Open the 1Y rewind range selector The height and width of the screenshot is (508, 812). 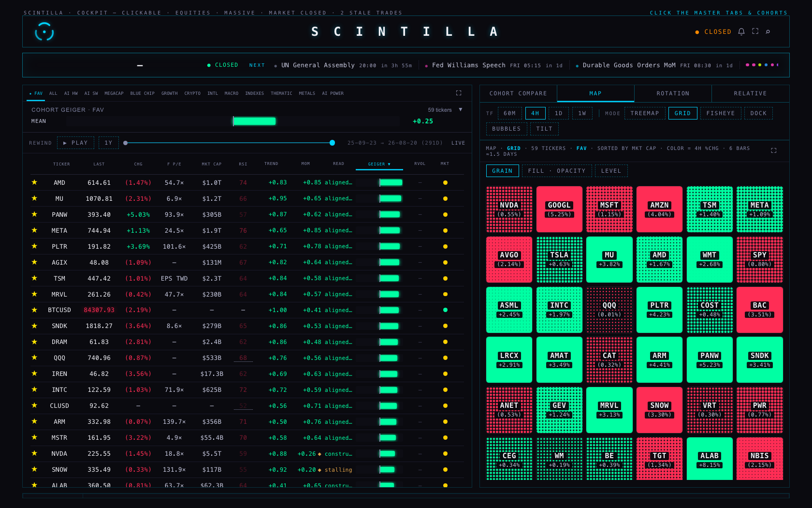108,143
